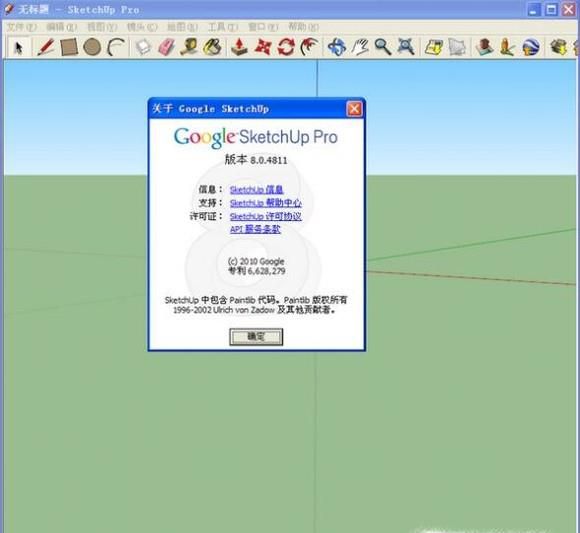This screenshot has width=580, height=533.
Task: Open the 镜头(C) menu
Action: coord(142,27)
